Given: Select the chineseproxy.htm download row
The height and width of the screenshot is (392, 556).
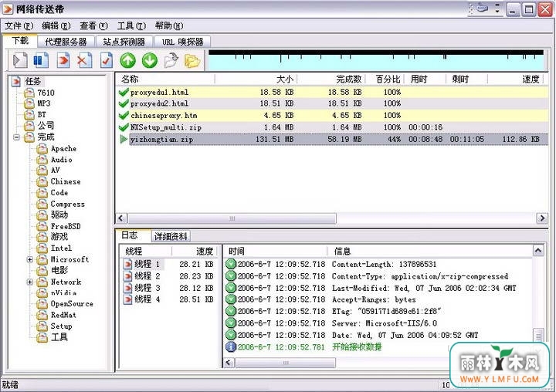Looking at the screenshot, I should pos(332,116).
